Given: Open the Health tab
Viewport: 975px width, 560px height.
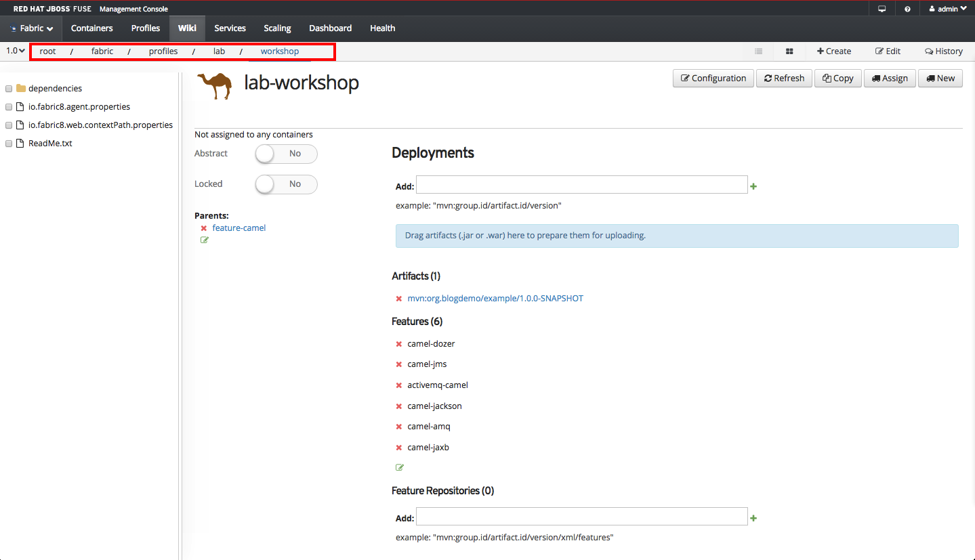Looking at the screenshot, I should point(382,28).
